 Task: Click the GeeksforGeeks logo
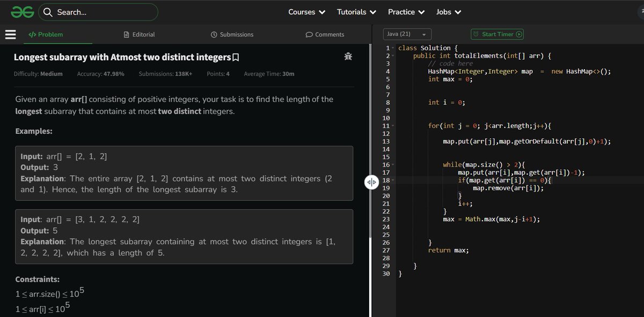point(21,12)
